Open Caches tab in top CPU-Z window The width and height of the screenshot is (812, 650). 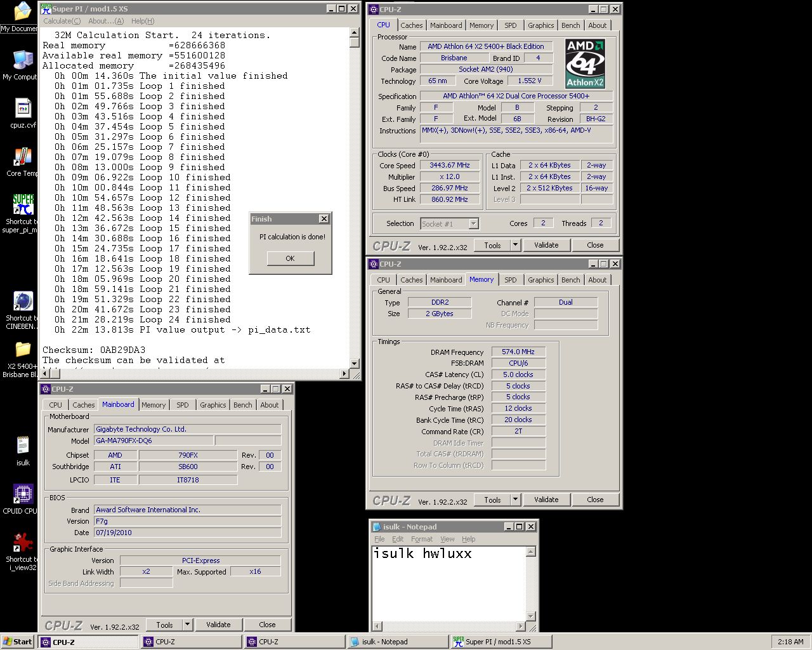[411, 25]
